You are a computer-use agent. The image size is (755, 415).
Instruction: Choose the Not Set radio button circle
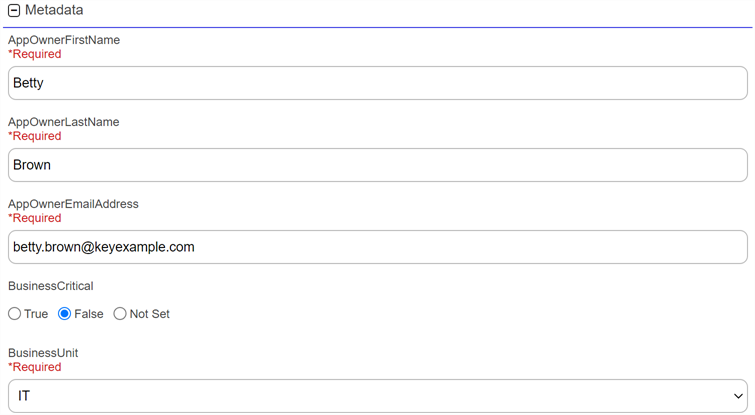(120, 314)
